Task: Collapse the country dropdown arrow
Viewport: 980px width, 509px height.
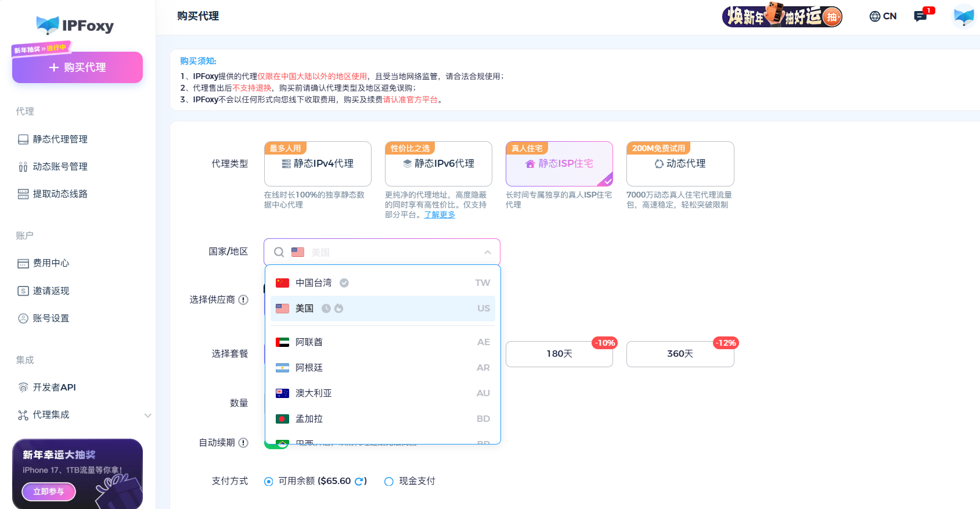Action: pos(488,252)
